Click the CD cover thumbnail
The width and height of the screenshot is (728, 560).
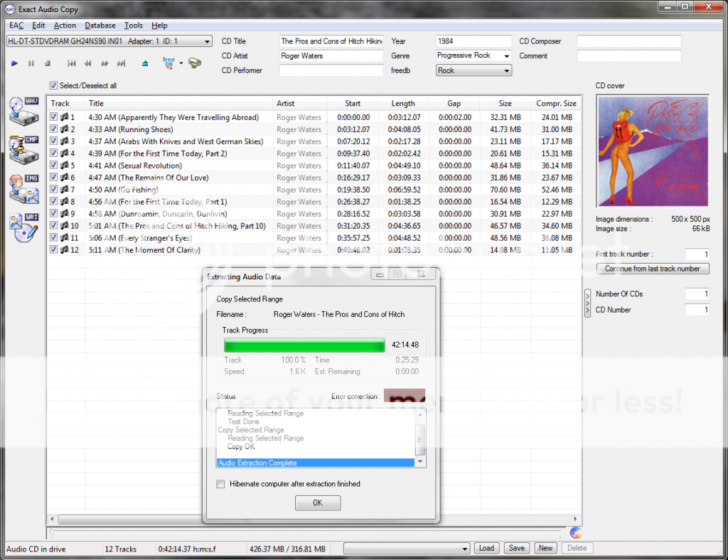653,151
